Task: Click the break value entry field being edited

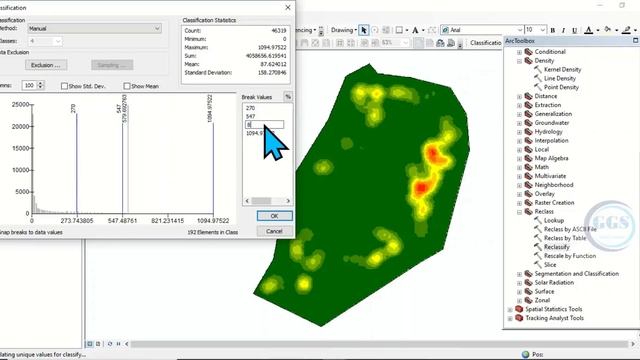Action: (x=264, y=124)
